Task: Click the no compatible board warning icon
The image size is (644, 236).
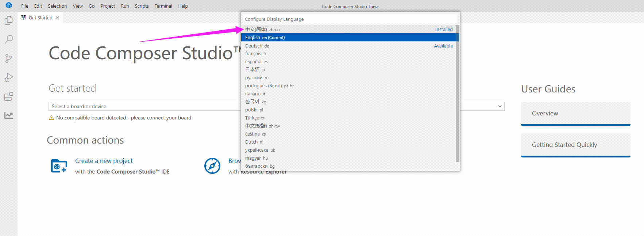Action: coord(51,118)
